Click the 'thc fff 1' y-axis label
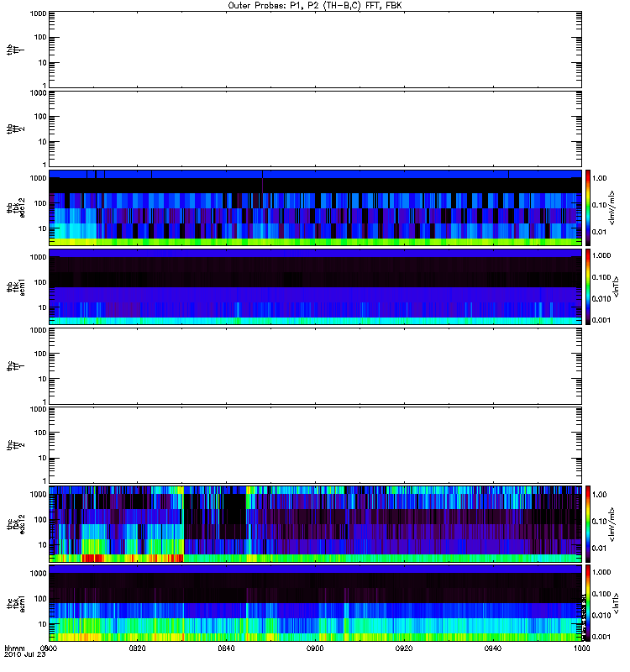This screenshot has height=672, width=630. (15, 366)
